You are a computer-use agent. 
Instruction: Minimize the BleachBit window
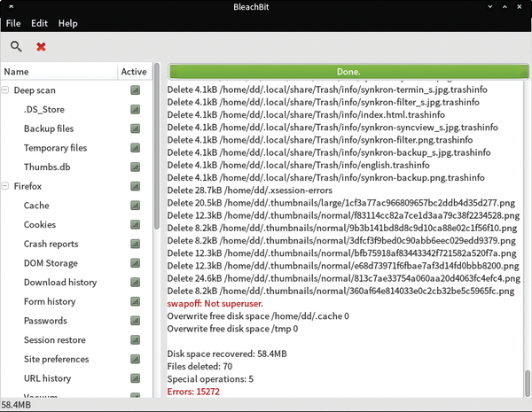(490, 6)
